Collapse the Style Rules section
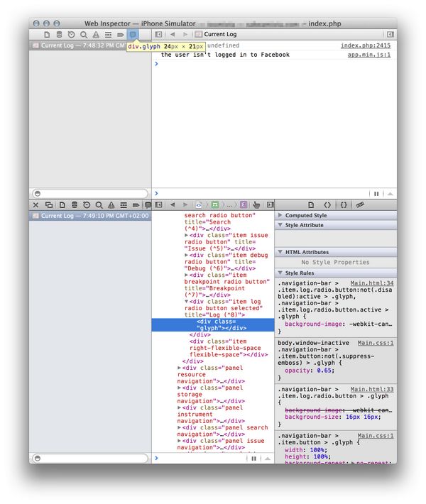This screenshot has width=426, height=504. pyautogui.click(x=300, y=273)
